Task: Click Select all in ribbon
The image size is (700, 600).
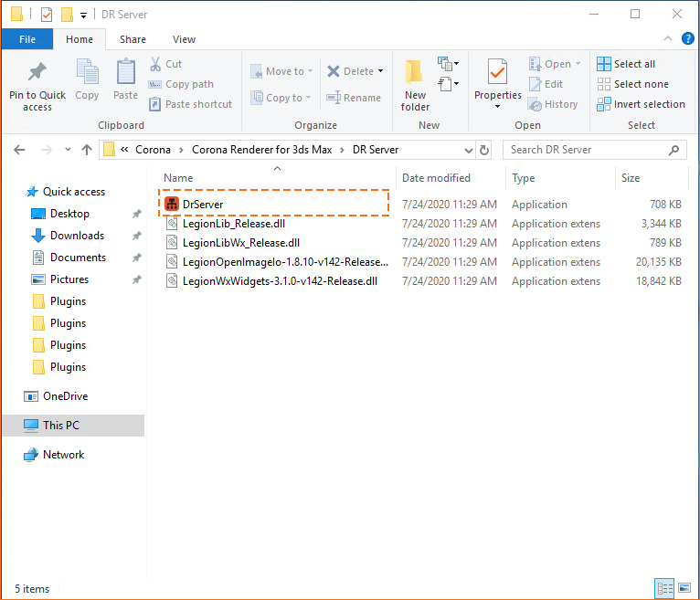Action: click(x=626, y=64)
